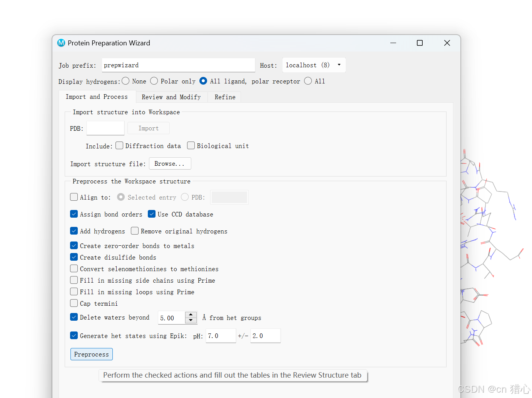Switch to the Import and Process tab
Viewport: 532px width, 398px height.
97,97
